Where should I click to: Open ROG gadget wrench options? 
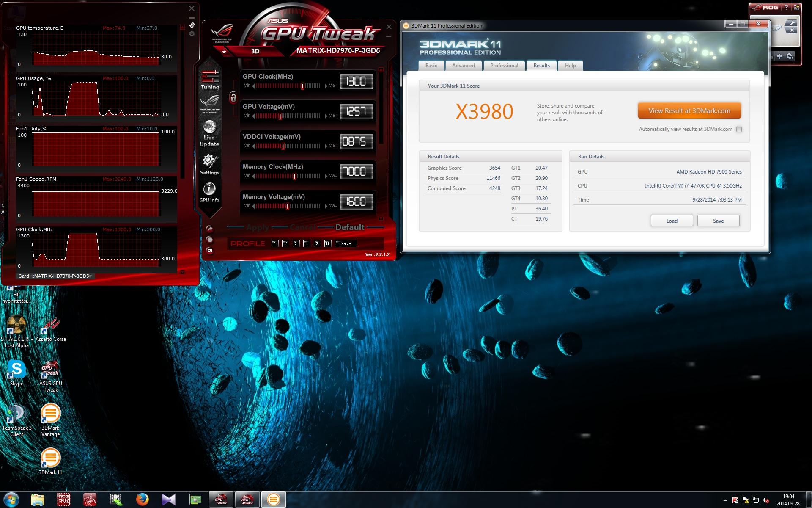pos(792,23)
